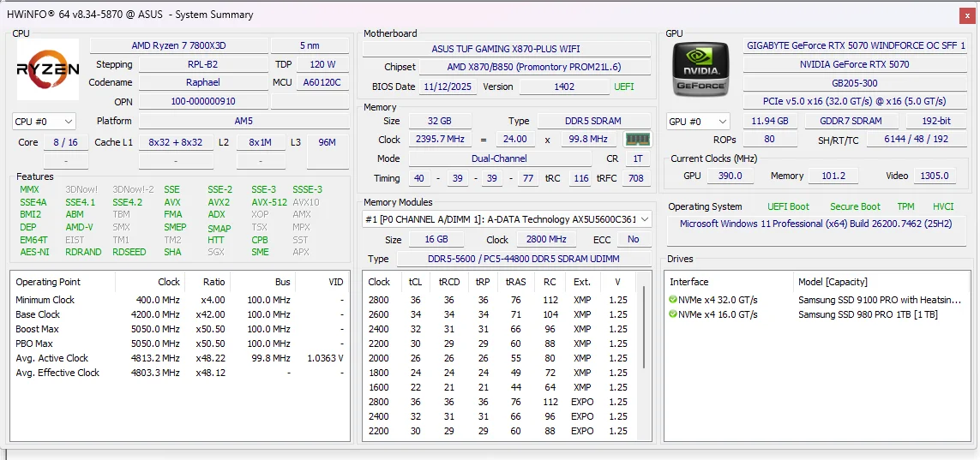Click the green check icon for NVMe x4 32.0 GT/s drive
This screenshot has width=980, height=460.
673,300
